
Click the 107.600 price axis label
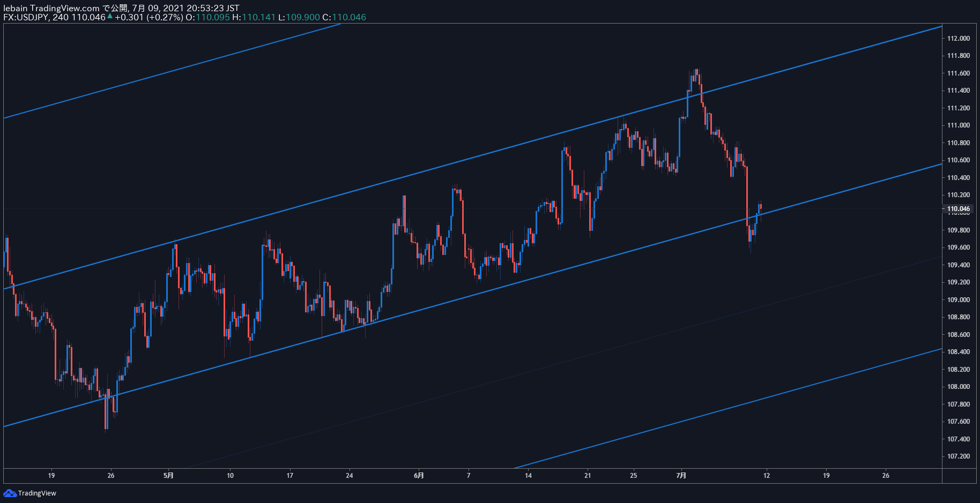958,422
